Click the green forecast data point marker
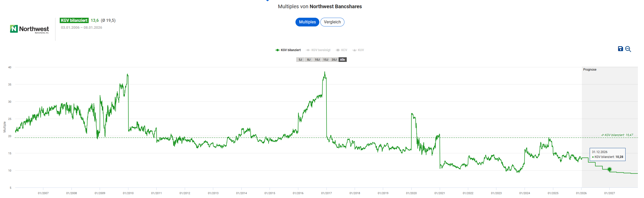This screenshot has height=198, width=644. (x=609, y=169)
